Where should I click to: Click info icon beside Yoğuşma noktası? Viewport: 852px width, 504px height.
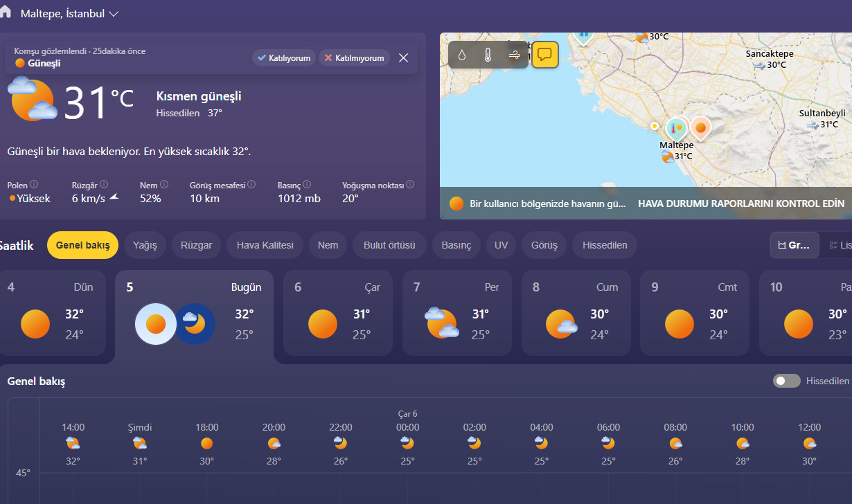pyautogui.click(x=410, y=185)
